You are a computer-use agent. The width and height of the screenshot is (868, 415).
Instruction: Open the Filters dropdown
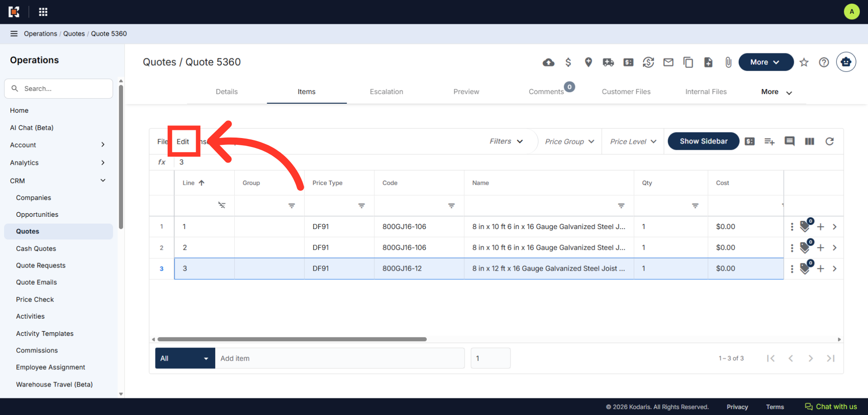[x=506, y=141]
